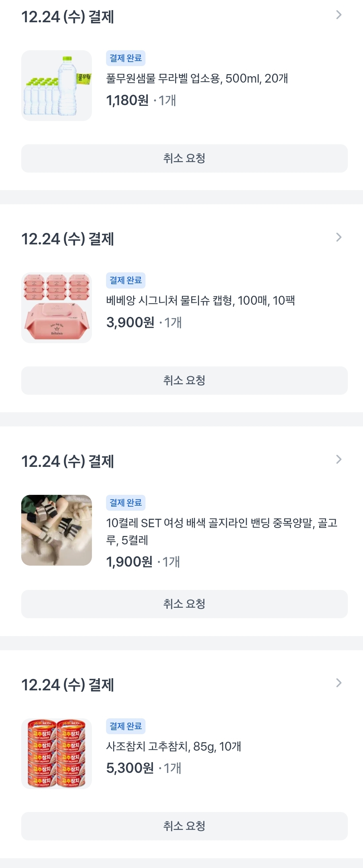The image size is (363, 868).
Task: Tap the 결제 완료 badge on 풀무원샘물
Action: click(126, 58)
